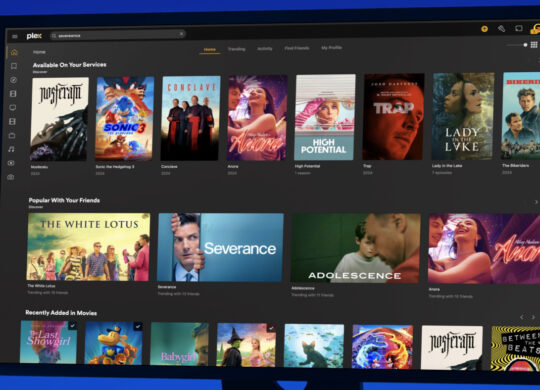Click the search magnifier icon in search bar

54,36
